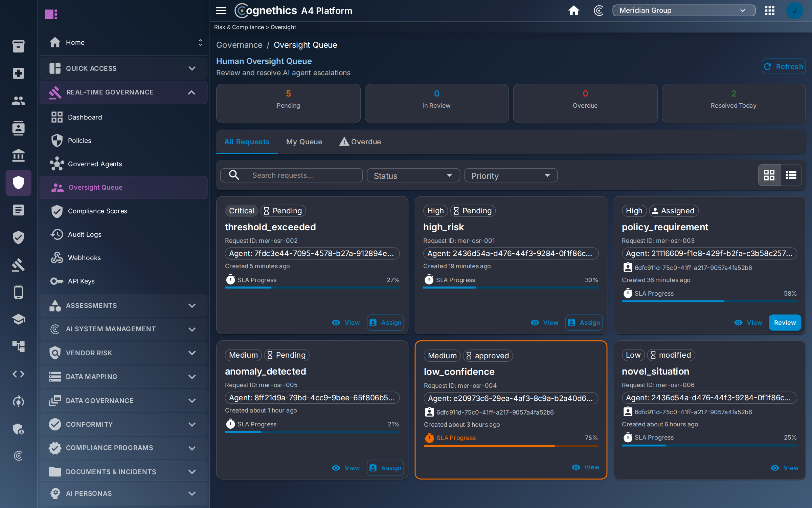812x508 pixels.
Task: Open the Status filter dropdown
Action: pyautogui.click(x=413, y=175)
